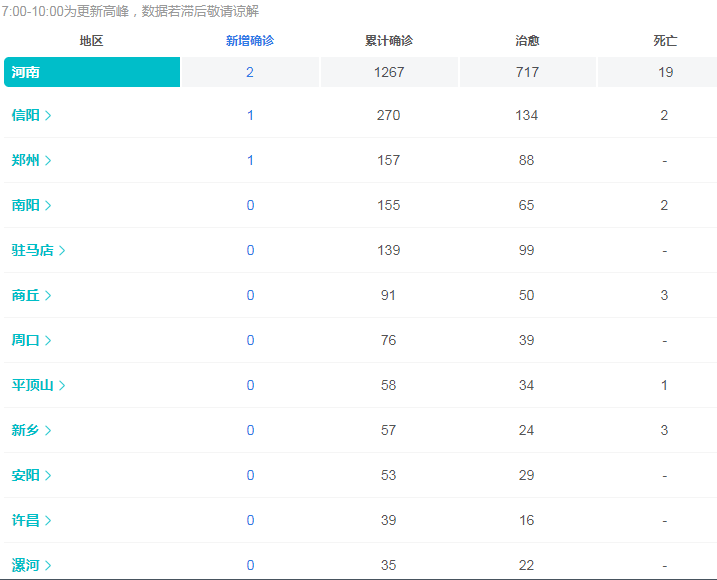Click 商丘 recovered value 50
Image resolution: width=717 pixels, height=580 pixels.
pyautogui.click(x=526, y=295)
